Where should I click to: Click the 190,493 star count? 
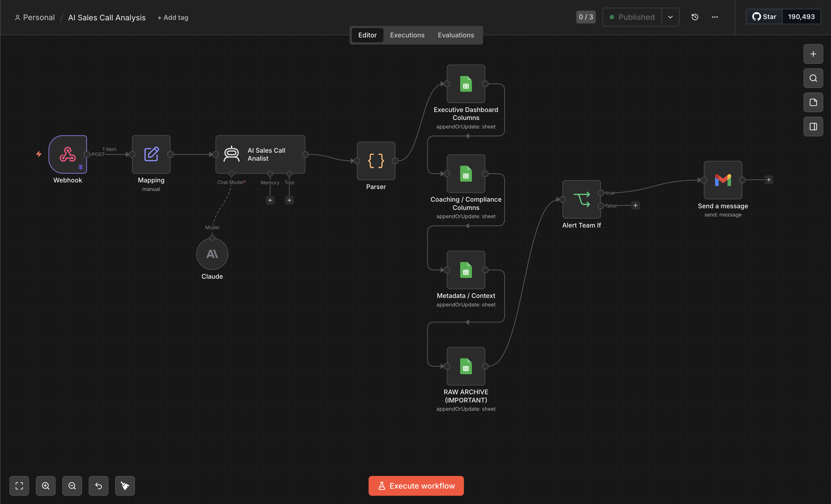coord(801,17)
